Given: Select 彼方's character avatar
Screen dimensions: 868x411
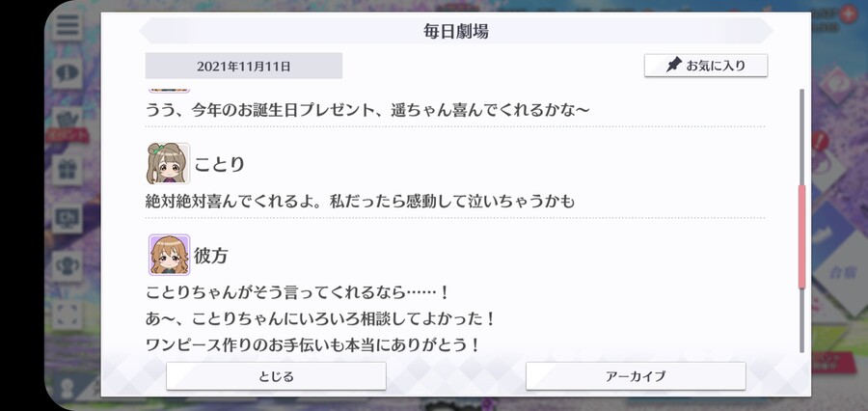Looking at the screenshot, I should [169, 255].
